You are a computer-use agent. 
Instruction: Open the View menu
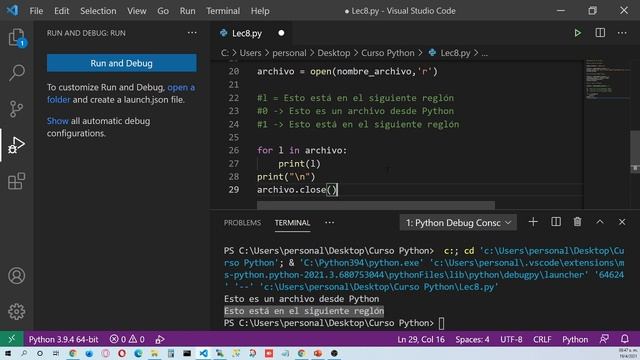coord(136,11)
